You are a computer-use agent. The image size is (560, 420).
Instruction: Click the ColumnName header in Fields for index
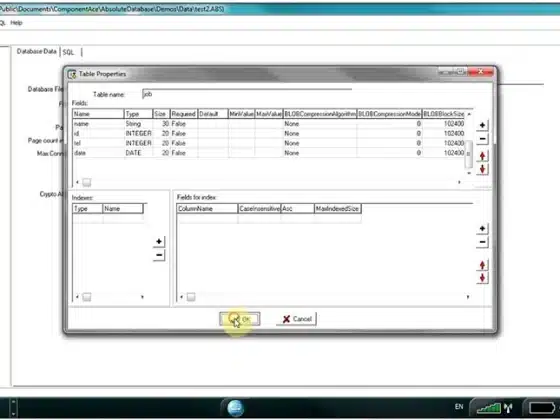pos(207,209)
